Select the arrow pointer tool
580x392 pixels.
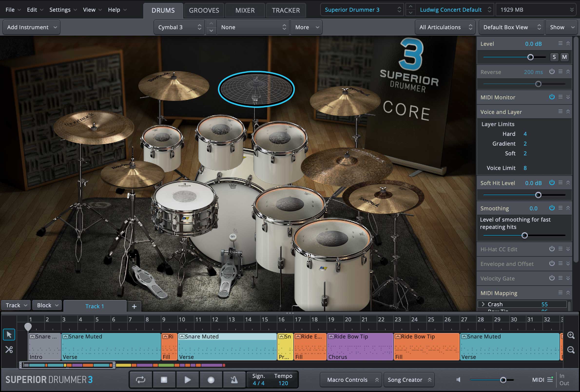[x=9, y=335]
